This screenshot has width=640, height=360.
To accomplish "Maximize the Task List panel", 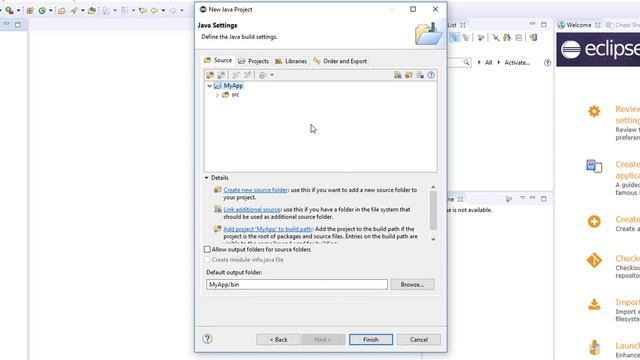I will point(544,25).
